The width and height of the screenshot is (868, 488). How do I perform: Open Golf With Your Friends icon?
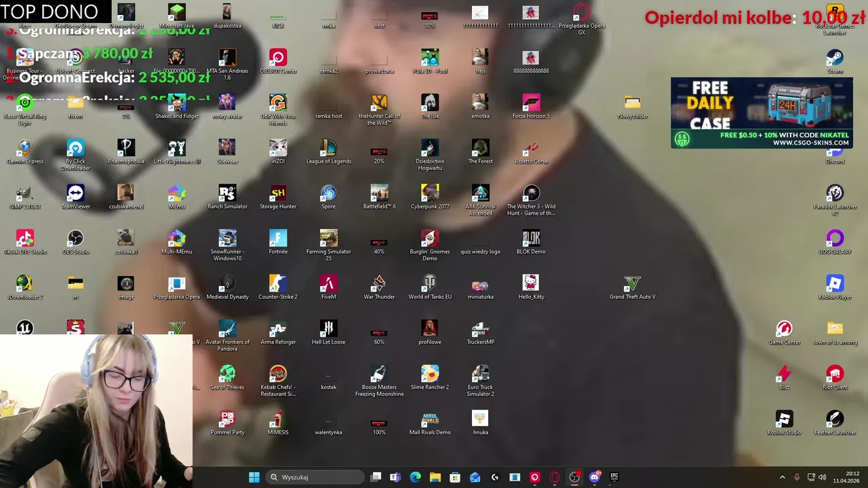pos(278,110)
